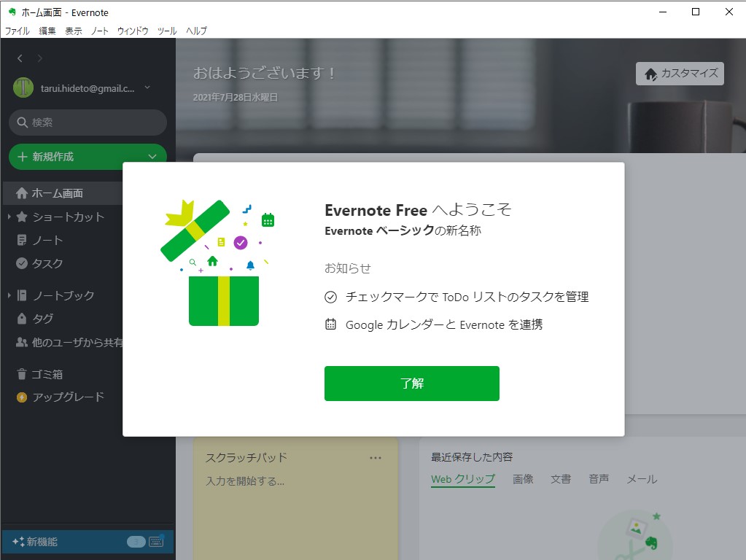Click the 了解 button in welcome dialog
The height and width of the screenshot is (560, 746).
411,383
